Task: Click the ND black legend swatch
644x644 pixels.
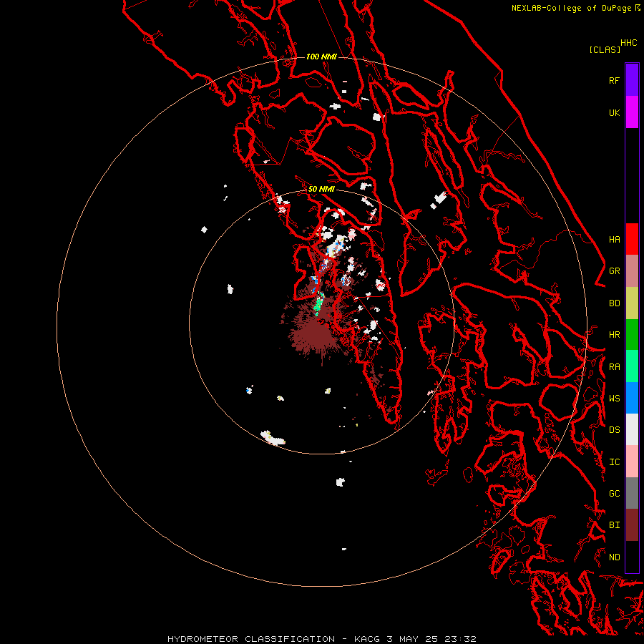Action: [632, 557]
